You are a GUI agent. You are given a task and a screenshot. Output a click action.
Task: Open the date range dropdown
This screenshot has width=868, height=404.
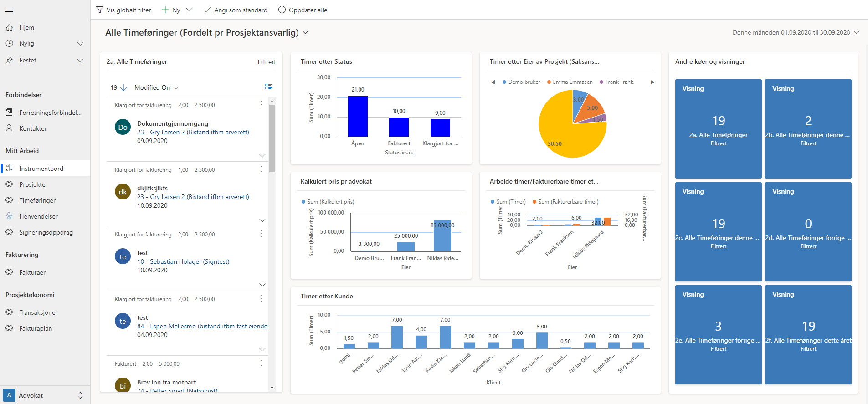857,32
